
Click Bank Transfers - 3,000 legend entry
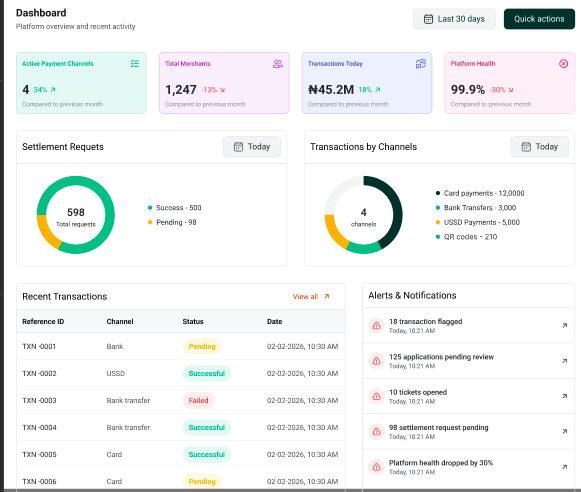476,208
